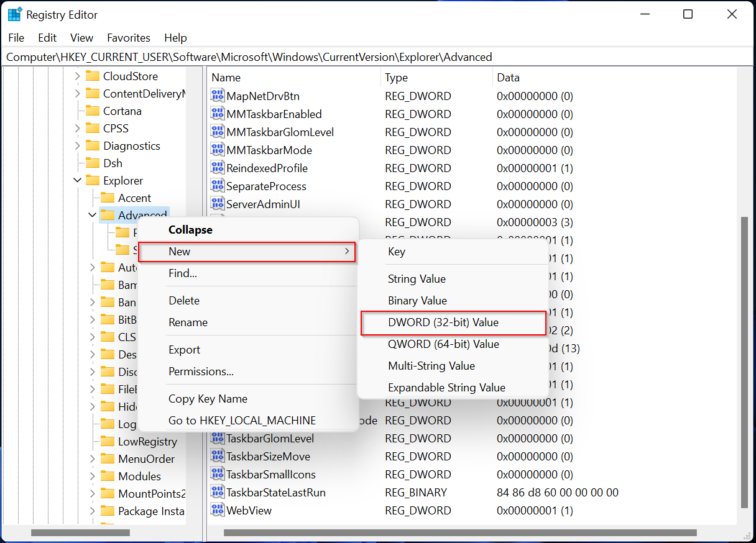Select the TaskbarSmallIcons value icon
This screenshot has height=543, width=756.
point(217,474)
